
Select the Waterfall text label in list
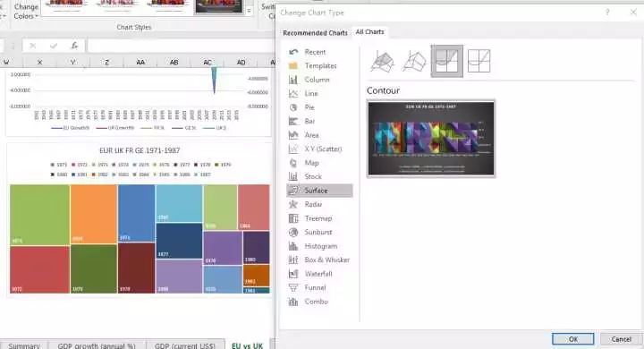click(x=318, y=274)
